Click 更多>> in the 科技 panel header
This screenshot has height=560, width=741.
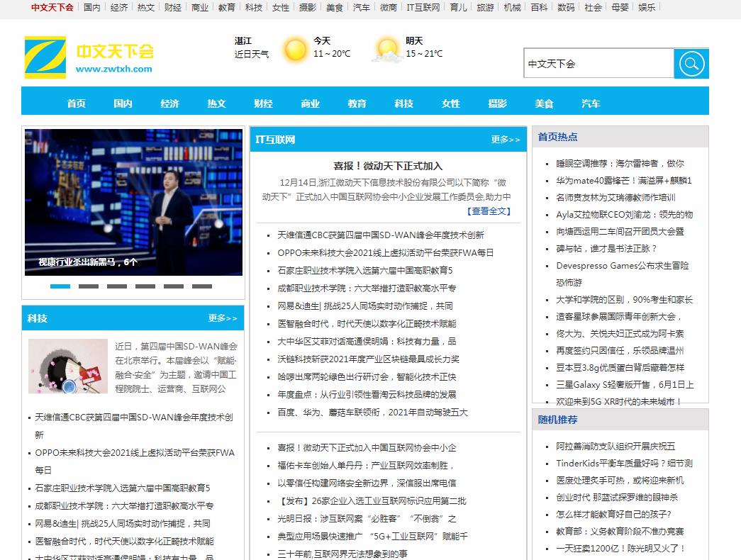223,318
